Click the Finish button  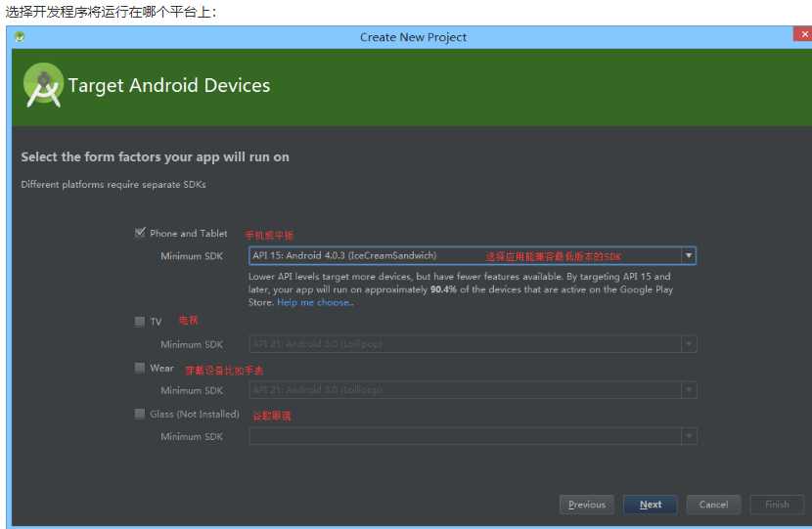coord(777,505)
